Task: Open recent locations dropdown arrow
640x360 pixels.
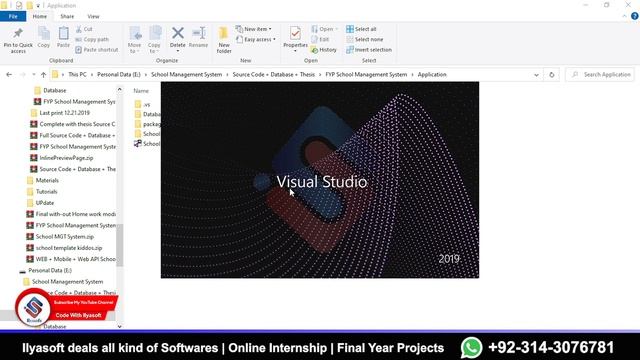Action: [33, 75]
